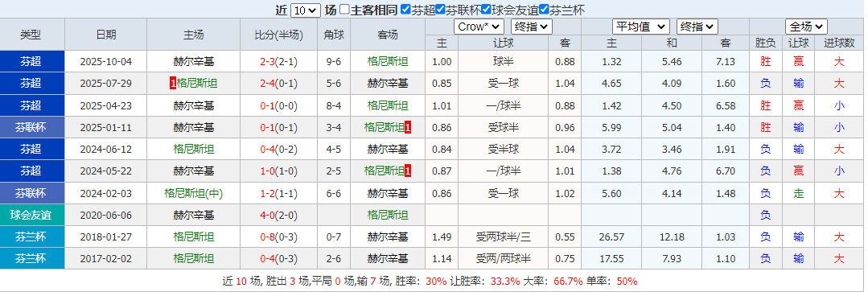This screenshot has height=292, width=868.
Task: Click the 球会友谊 label in the 2020-06-06 row
Action: 31,215
